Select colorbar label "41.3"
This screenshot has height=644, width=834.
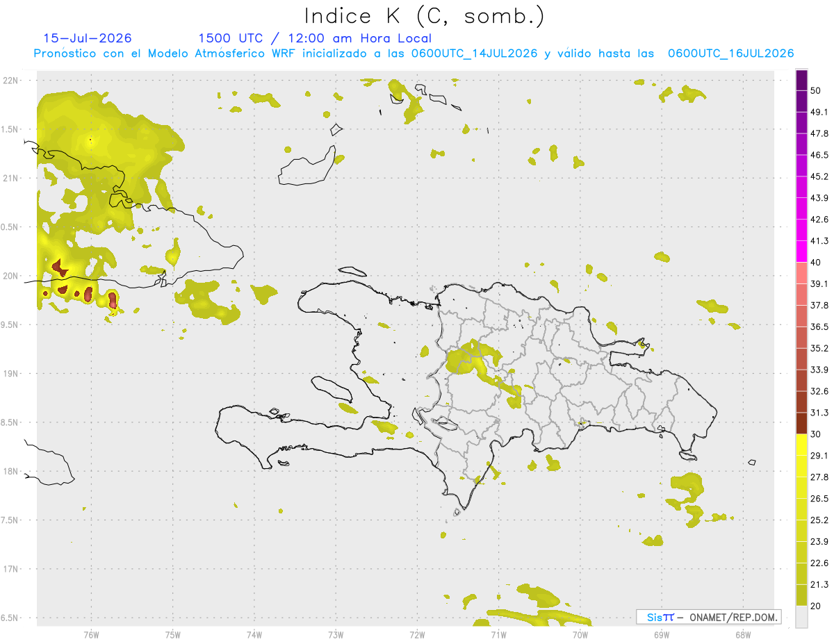click(819, 241)
